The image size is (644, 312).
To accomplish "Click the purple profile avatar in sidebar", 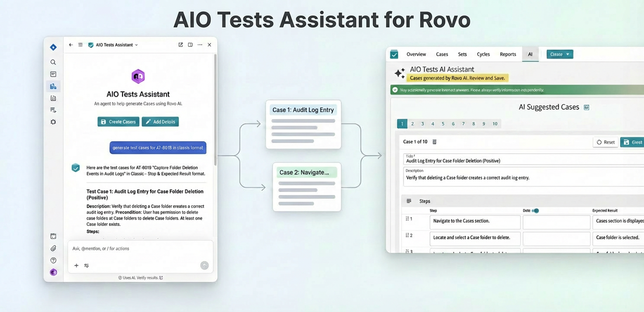I will 53,272.
